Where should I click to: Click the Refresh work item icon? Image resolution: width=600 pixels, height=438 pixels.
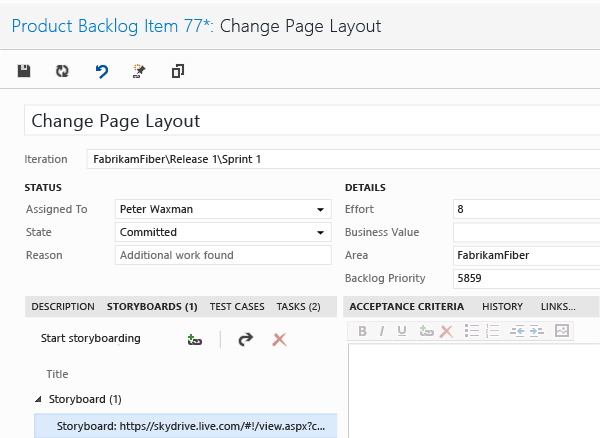[62, 71]
